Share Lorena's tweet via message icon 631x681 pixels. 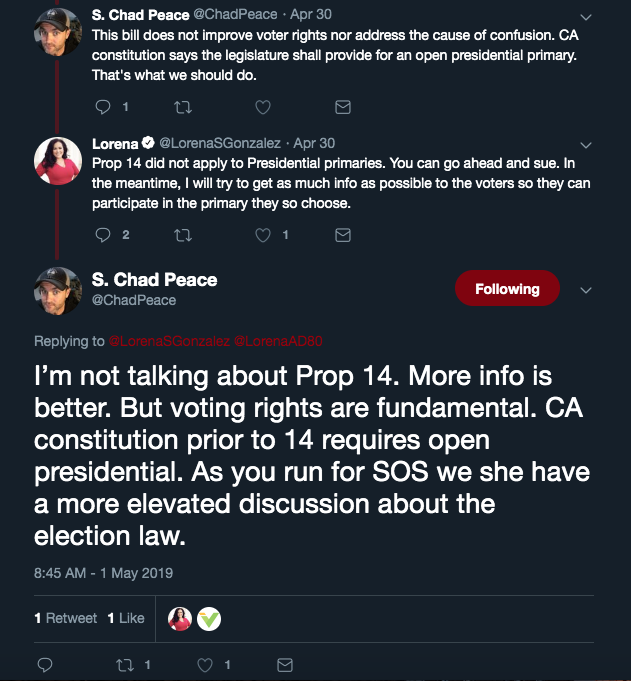pos(342,235)
